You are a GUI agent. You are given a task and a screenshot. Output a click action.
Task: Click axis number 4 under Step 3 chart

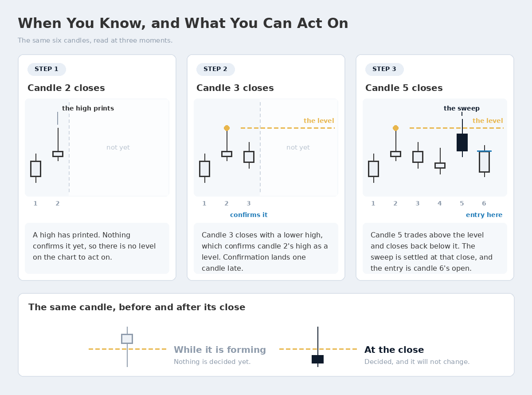pyautogui.click(x=439, y=204)
